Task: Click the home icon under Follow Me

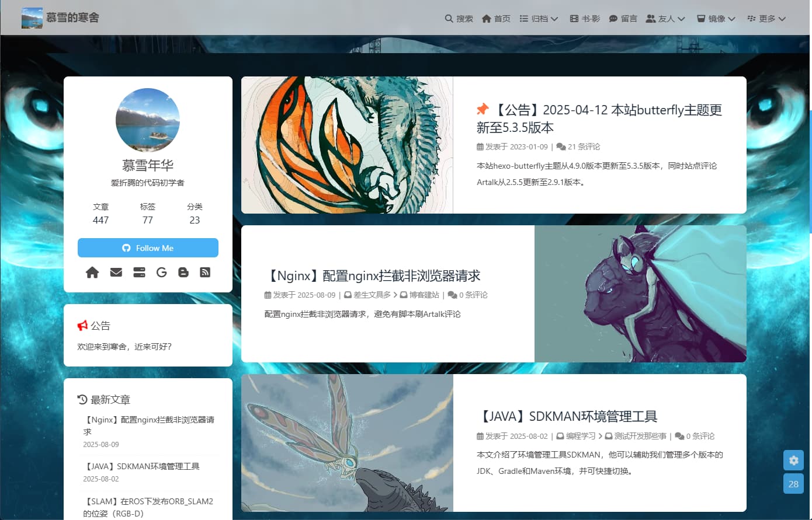Action: (x=92, y=273)
